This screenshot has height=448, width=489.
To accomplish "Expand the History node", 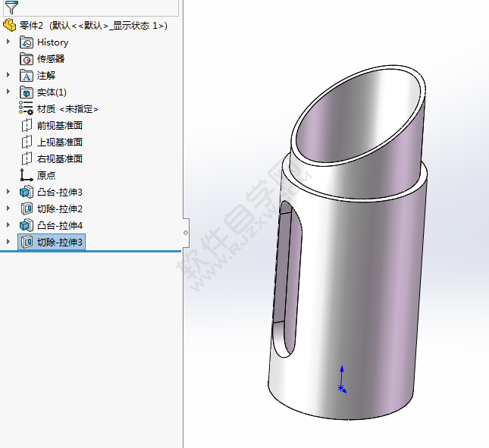I will pyautogui.click(x=8, y=42).
